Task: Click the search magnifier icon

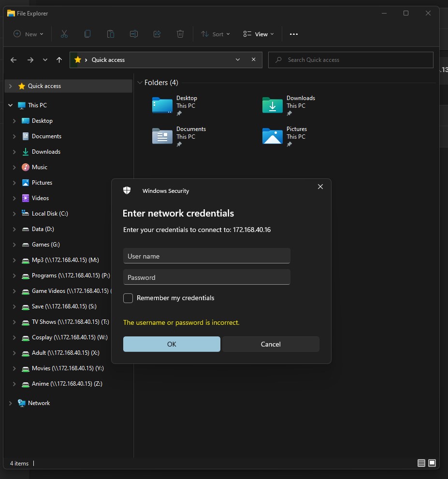Action: coord(278,60)
